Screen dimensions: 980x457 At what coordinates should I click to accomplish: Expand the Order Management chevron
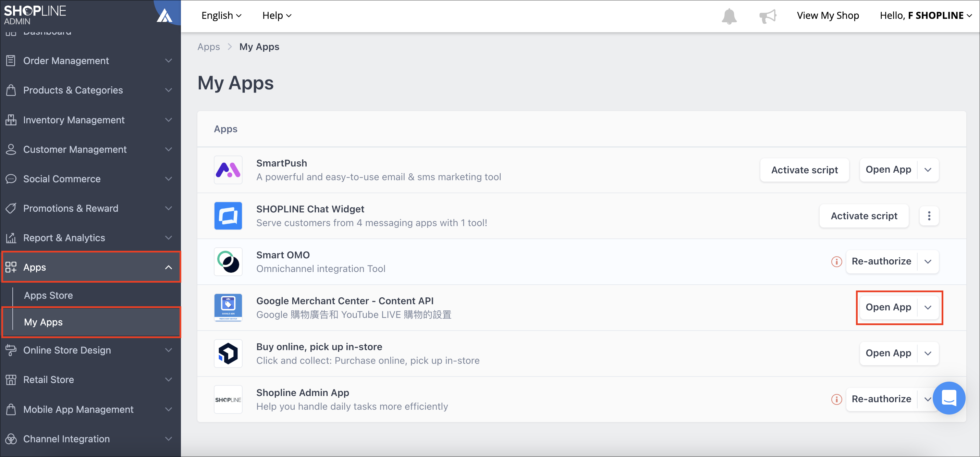[x=169, y=60]
